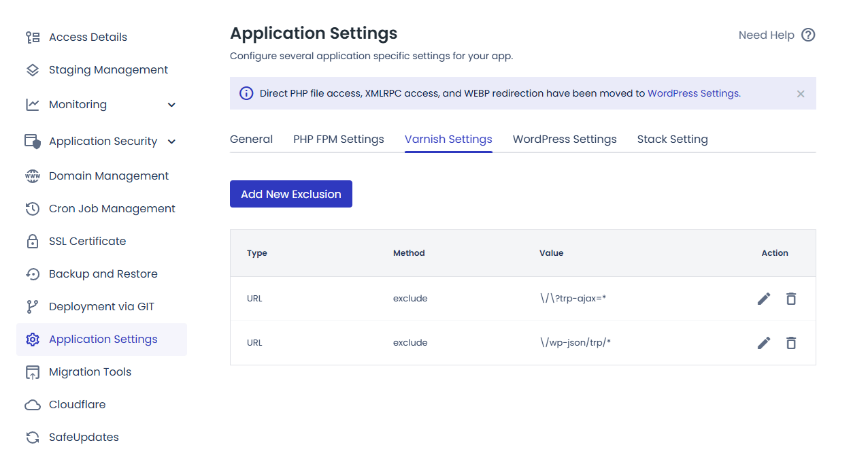Click the Need Help question mark icon
Screen dimensions: 868x462
click(x=807, y=35)
